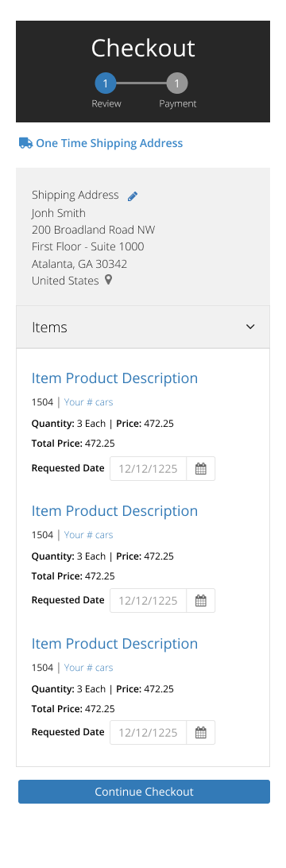Focus the first Requested Date input field
This screenshot has width=286, height=868.
149,469
